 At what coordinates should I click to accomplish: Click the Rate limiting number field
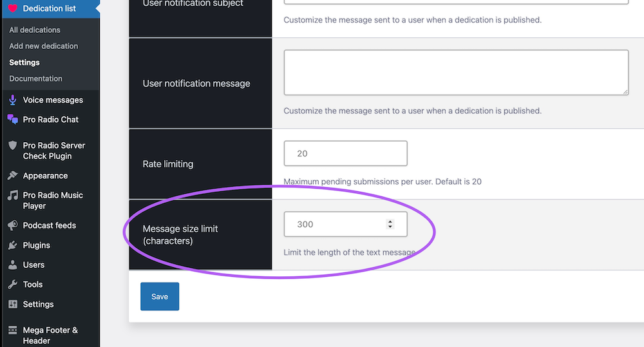[345, 153]
